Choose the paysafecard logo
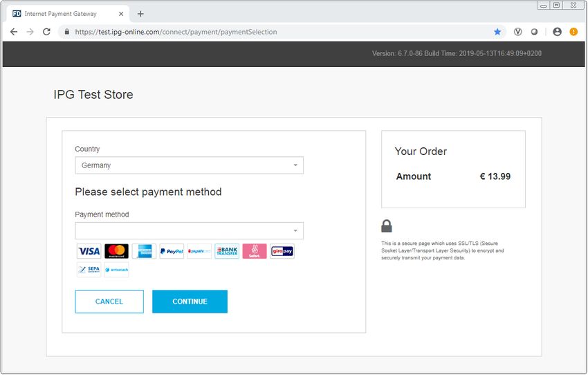This screenshot has height=375, width=588. pyautogui.click(x=199, y=251)
